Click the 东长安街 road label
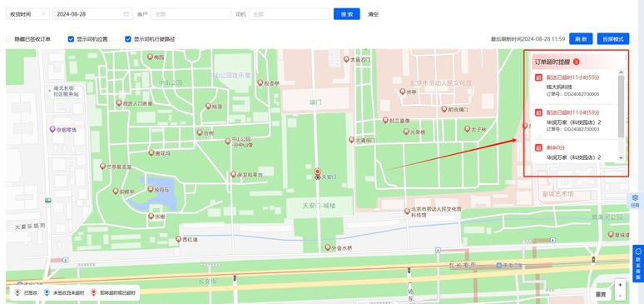644x304 pixels. (462, 265)
